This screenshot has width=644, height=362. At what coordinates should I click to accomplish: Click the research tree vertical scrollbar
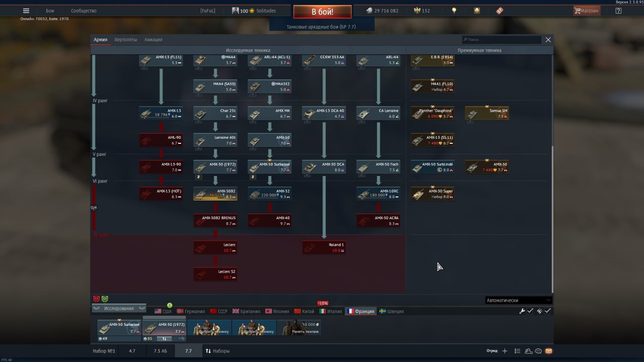pyautogui.click(x=552, y=219)
